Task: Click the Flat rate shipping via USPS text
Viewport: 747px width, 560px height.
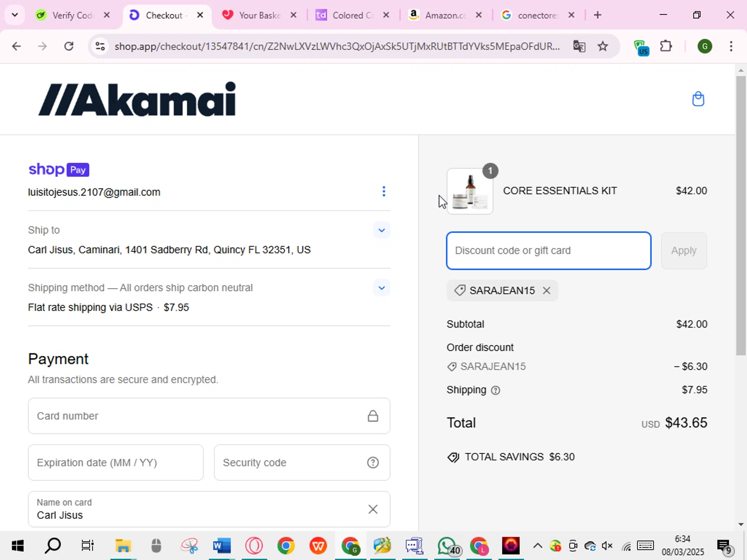Action: point(90,308)
